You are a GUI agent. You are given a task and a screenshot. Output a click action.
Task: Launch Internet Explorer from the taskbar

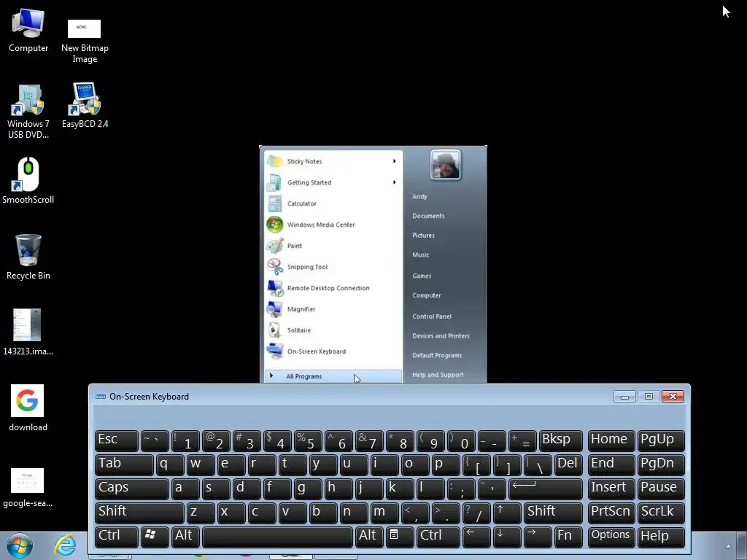[65, 545]
